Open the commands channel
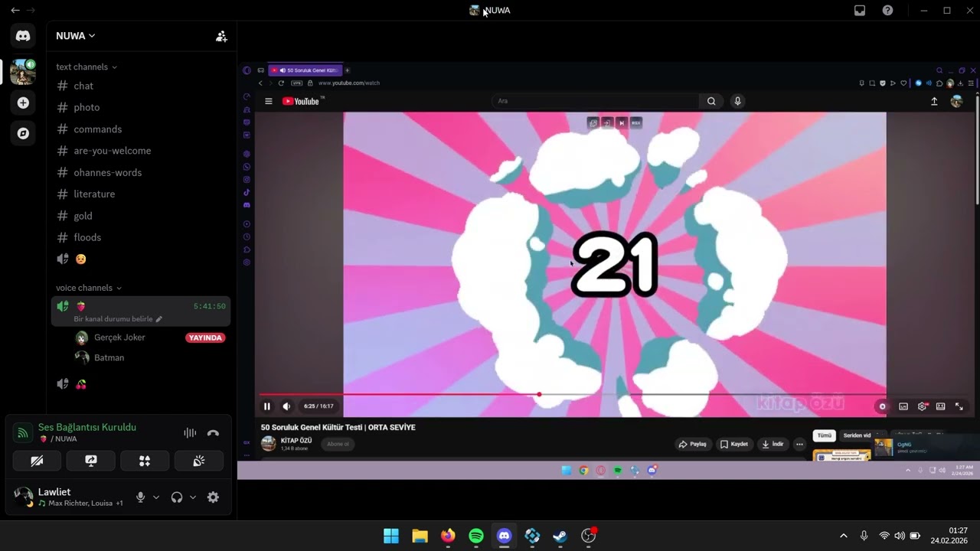This screenshot has width=980, height=551. (141, 129)
